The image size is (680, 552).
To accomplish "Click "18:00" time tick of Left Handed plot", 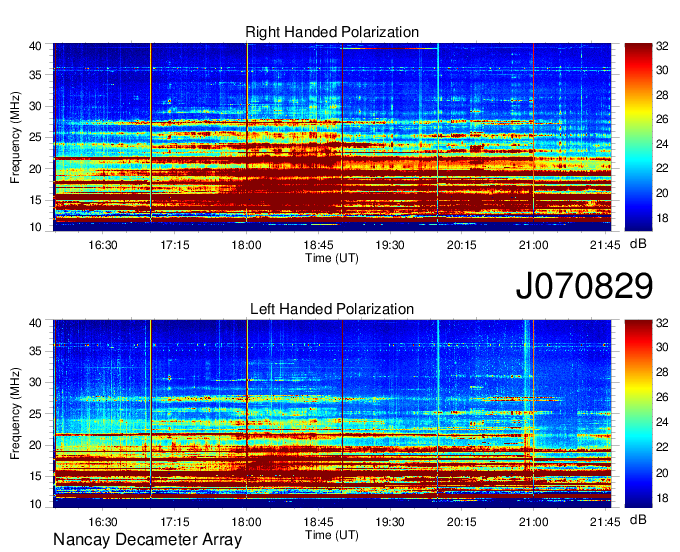I will (246, 522).
